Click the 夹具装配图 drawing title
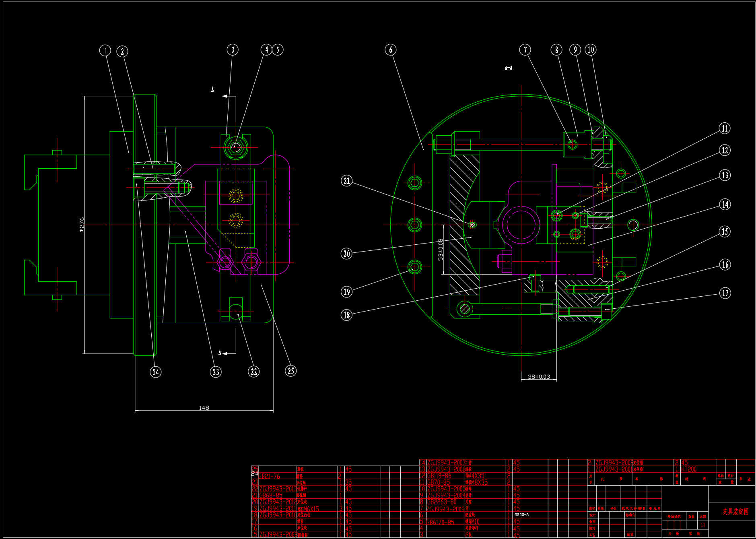This screenshot has height=539, width=756. click(735, 512)
